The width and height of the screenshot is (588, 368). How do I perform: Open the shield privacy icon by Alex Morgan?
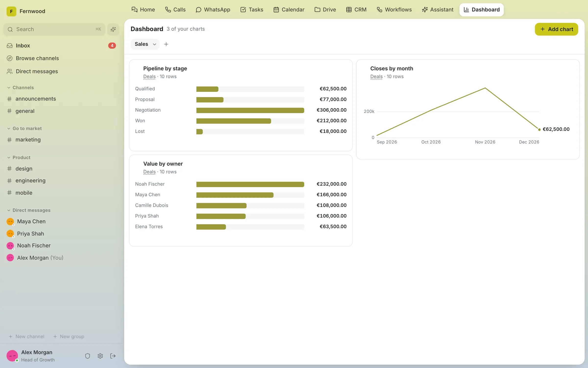pos(87,356)
